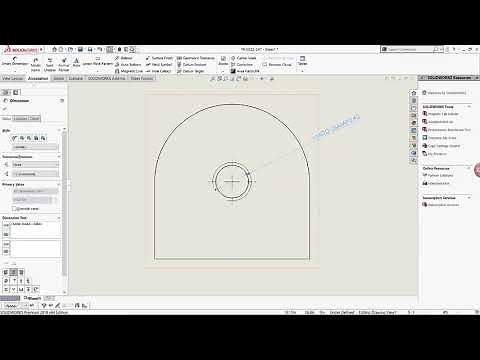
Task: Open the tolerance type dropdown
Action: point(35,164)
